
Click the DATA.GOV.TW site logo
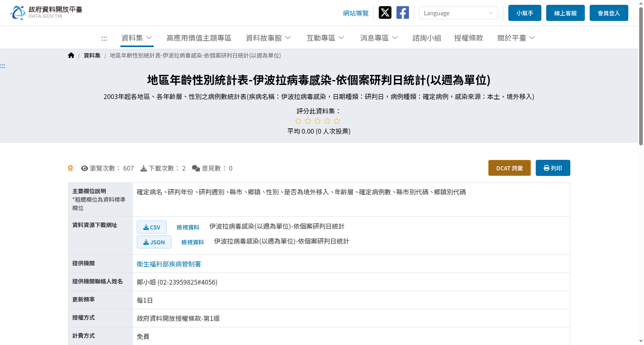tap(46, 12)
